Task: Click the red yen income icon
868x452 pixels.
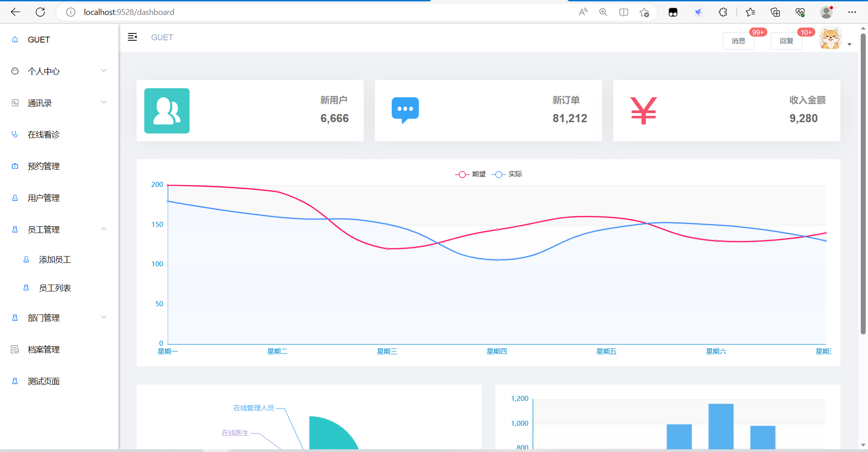Action: coord(644,111)
